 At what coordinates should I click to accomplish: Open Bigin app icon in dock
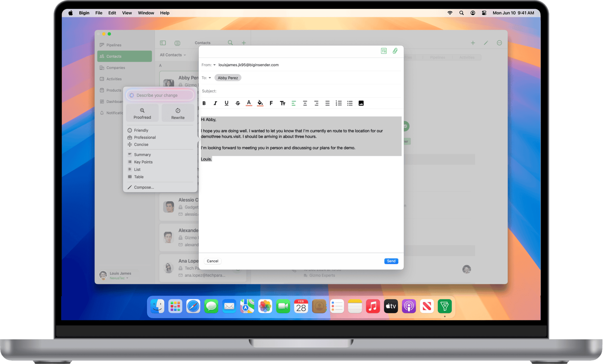click(x=445, y=306)
